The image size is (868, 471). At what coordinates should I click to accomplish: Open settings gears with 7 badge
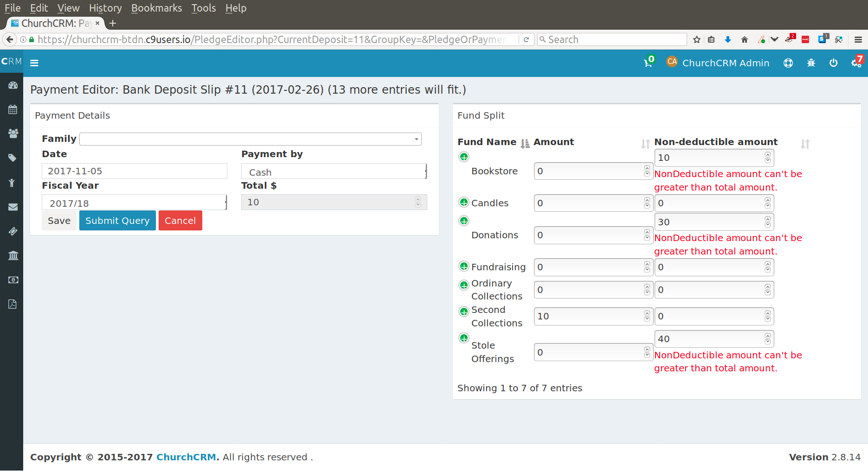(856, 63)
